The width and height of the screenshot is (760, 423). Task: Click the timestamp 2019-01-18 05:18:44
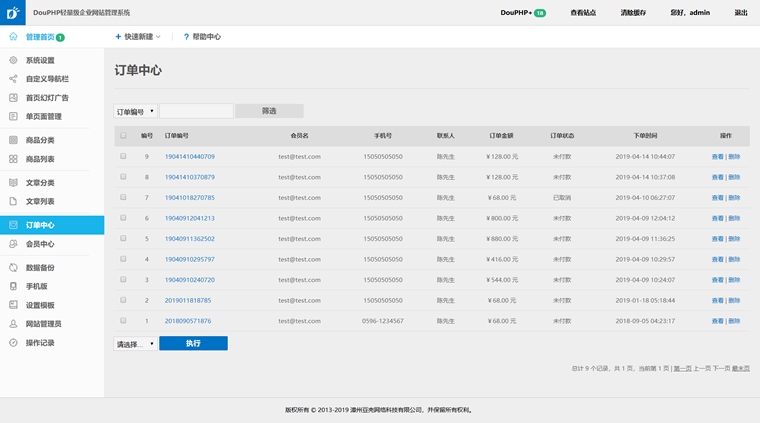coord(645,300)
